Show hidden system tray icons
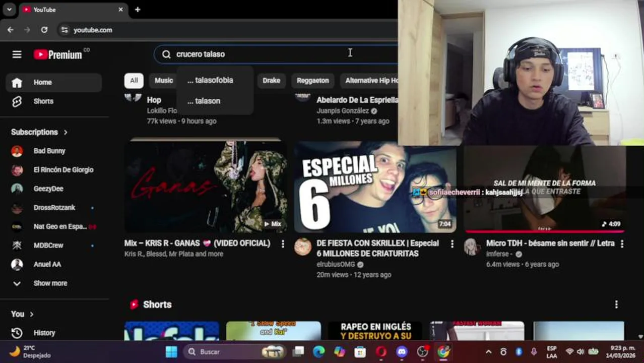The height and width of the screenshot is (363, 644). pos(488,352)
